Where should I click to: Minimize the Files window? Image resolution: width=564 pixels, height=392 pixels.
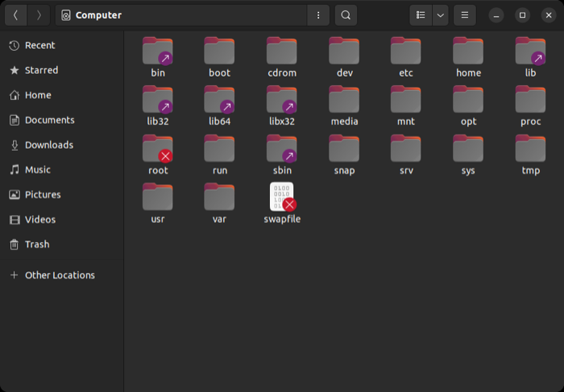point(496,15)
